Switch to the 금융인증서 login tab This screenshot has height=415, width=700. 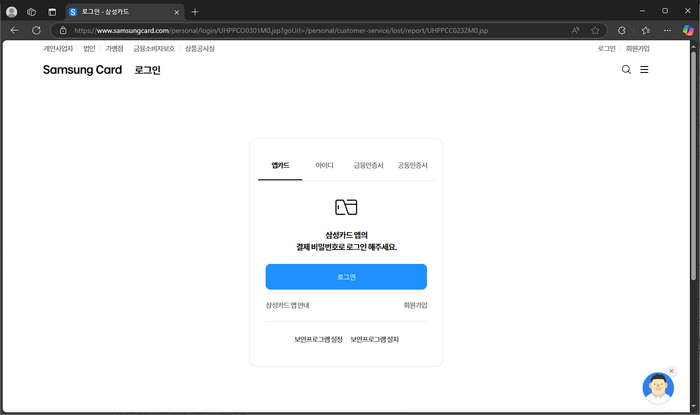(369, 166)
